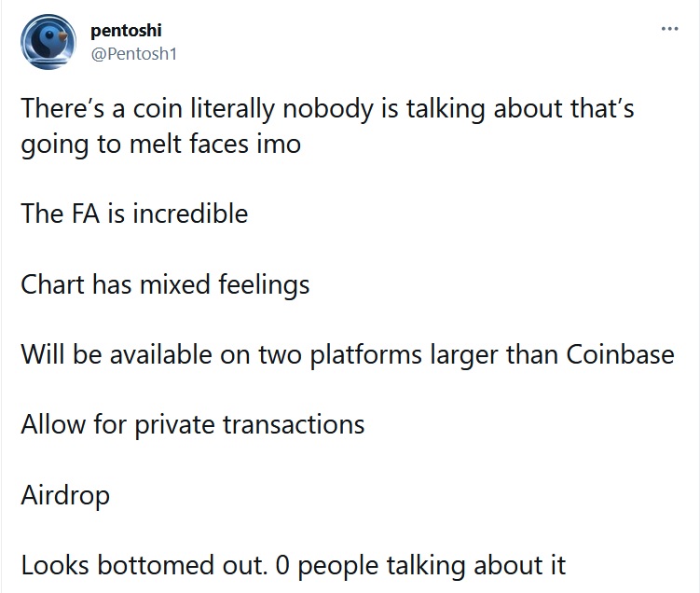Open the three-dot more options menu
700x593 pixels.
[669, 29]
